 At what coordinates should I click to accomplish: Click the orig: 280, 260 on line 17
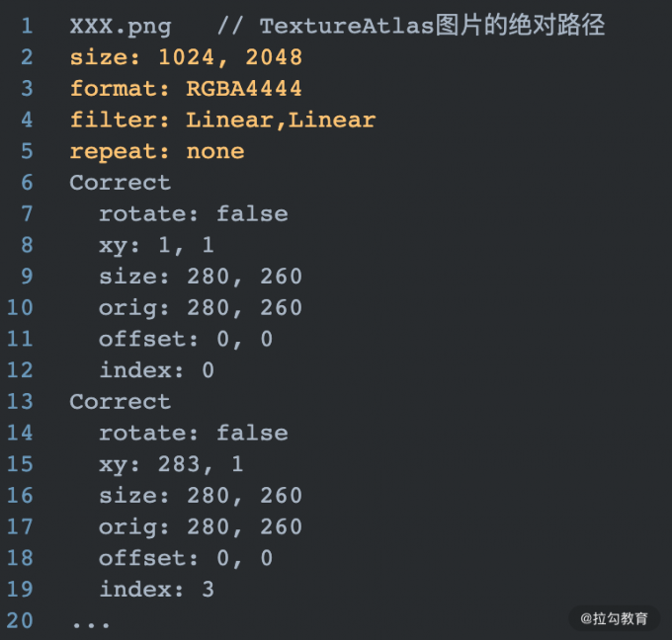201,527
